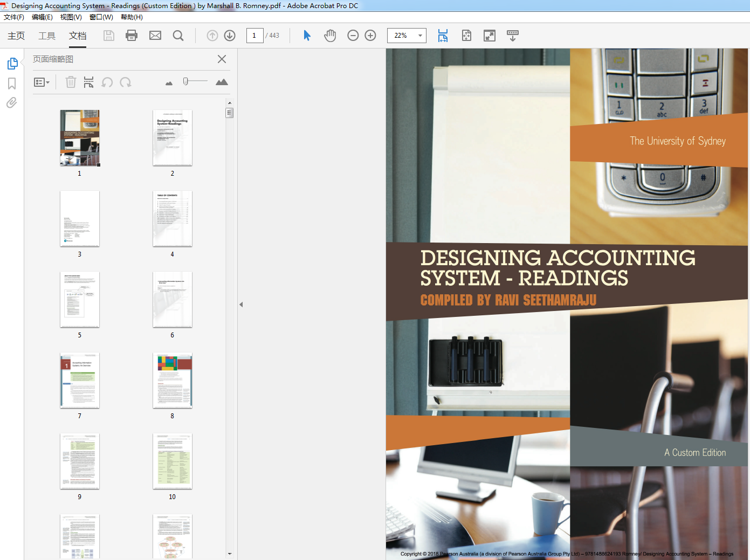
Task: Click the Fit one full page icon
Action: click(x=466, y=36)
